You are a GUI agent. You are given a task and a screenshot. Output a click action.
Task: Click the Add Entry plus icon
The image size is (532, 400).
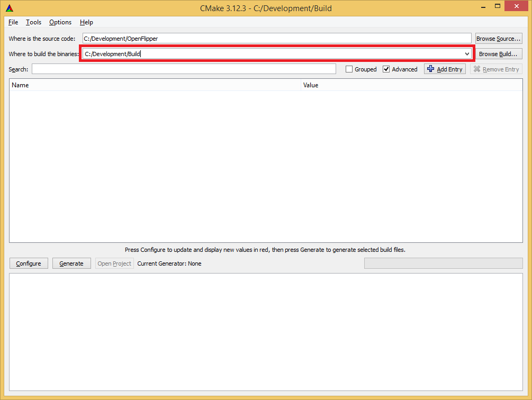coord(430,69)
